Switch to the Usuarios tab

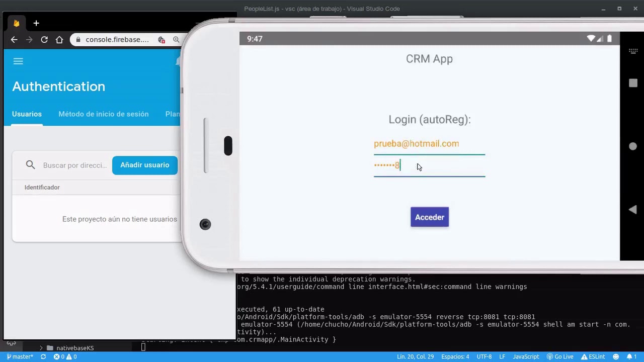(27, 114)
